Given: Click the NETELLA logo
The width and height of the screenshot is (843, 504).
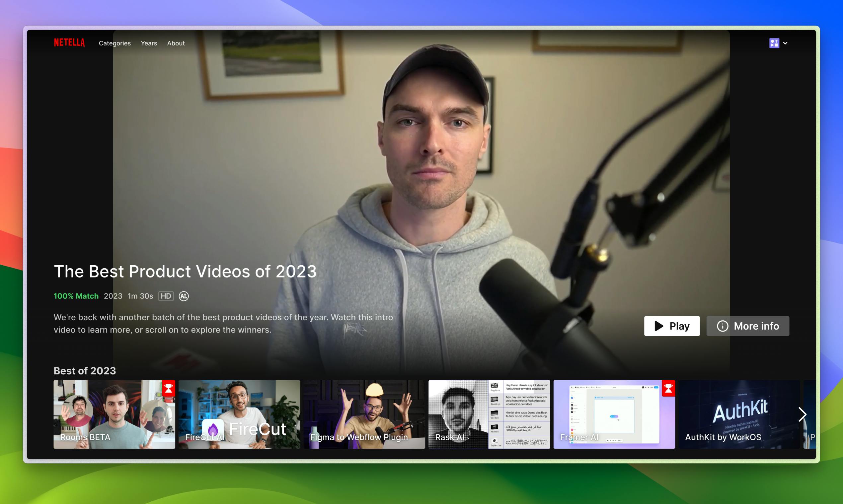Looking at the screenshot, I should (x=69, y=43).
